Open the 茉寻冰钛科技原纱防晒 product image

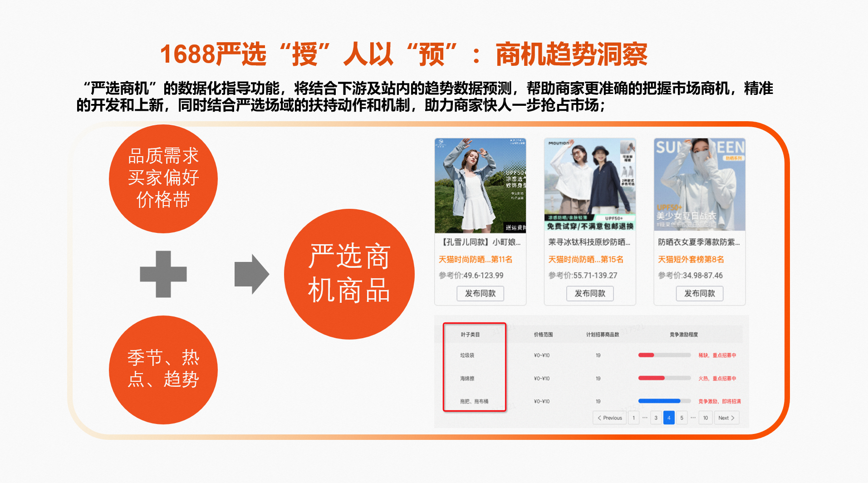tap(589, 185)
